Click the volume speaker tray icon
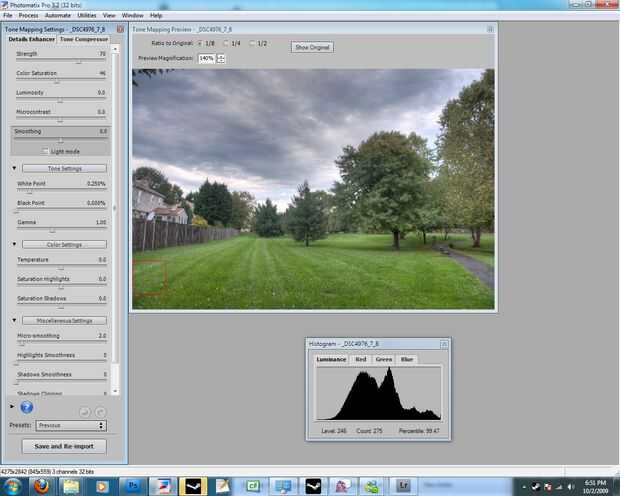Screen dimensions: 620x496 point(571,487)
